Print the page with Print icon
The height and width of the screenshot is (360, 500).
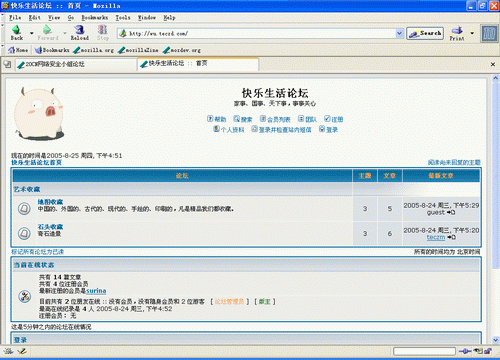tap(457, 33)
